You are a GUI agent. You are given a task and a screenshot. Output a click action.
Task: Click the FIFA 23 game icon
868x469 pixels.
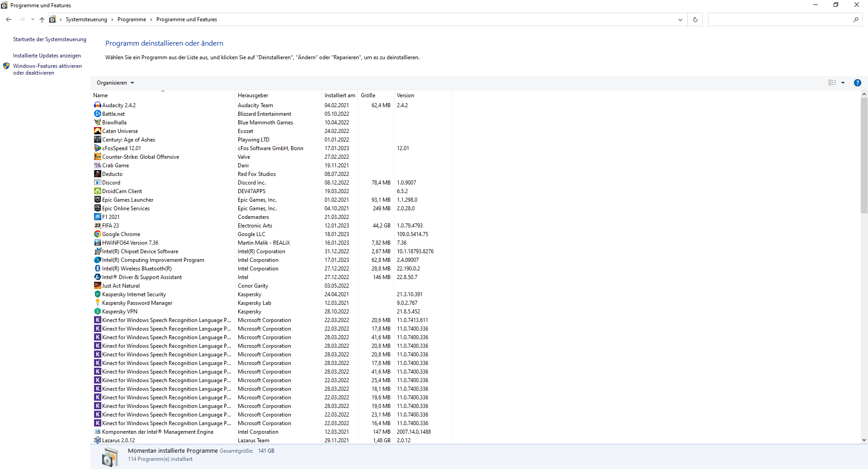[97, 226]
